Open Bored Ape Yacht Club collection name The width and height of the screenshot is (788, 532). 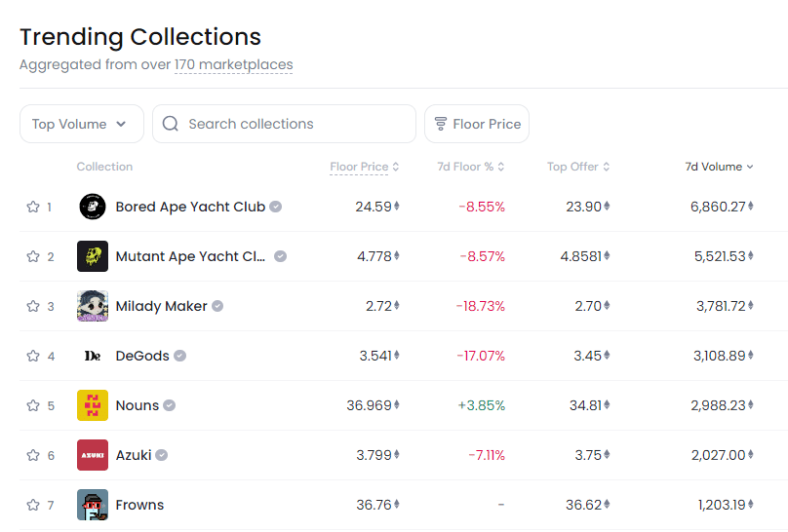tap(190, 207)
